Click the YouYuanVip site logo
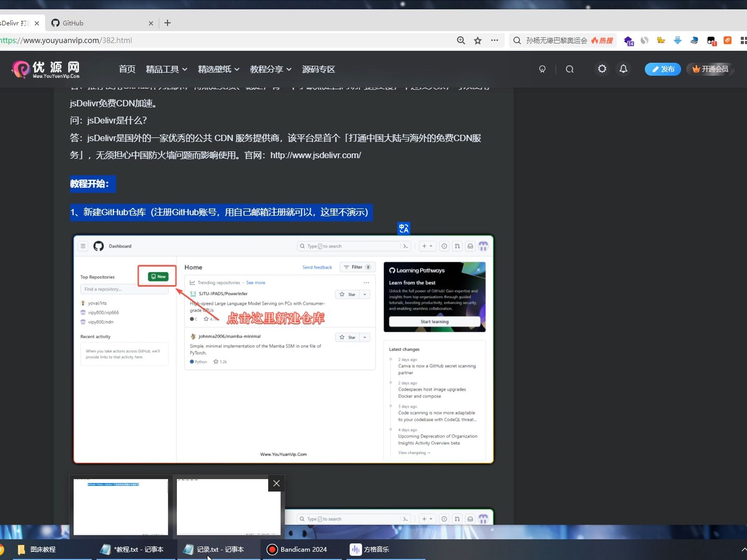Screen dimensions: 747x560 click(x=46, y=69)
